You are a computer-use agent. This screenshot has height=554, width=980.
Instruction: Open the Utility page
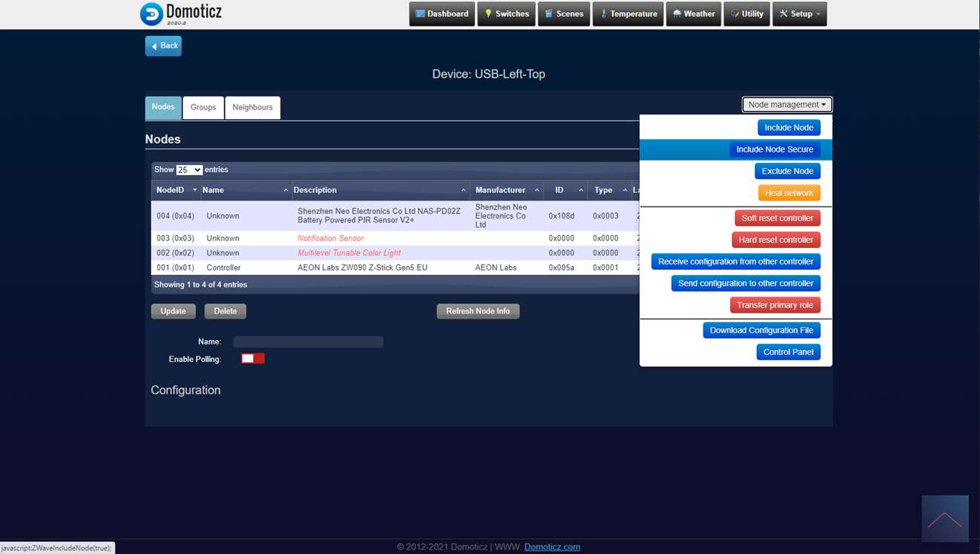746,14
